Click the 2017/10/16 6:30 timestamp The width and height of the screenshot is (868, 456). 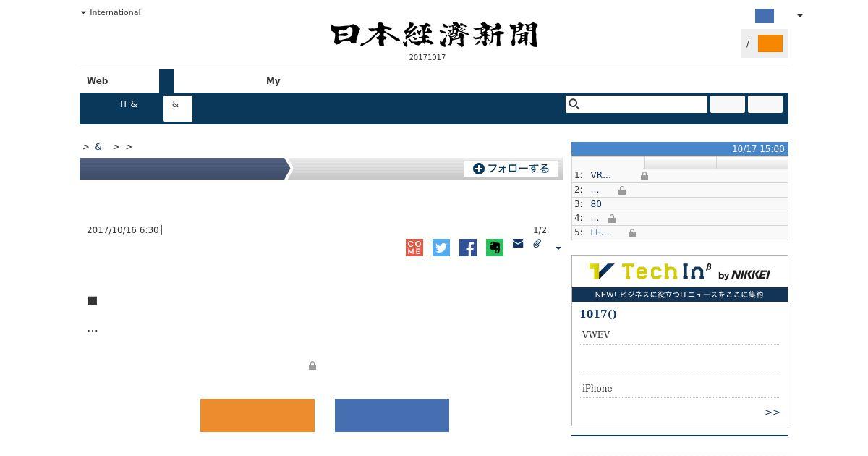[x=122, y=230]
